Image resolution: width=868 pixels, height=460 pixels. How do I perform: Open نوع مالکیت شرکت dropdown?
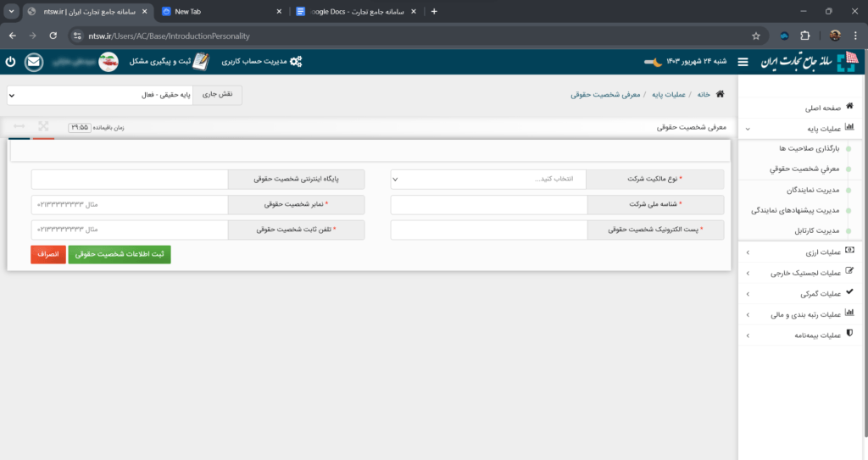pos(488,180)
